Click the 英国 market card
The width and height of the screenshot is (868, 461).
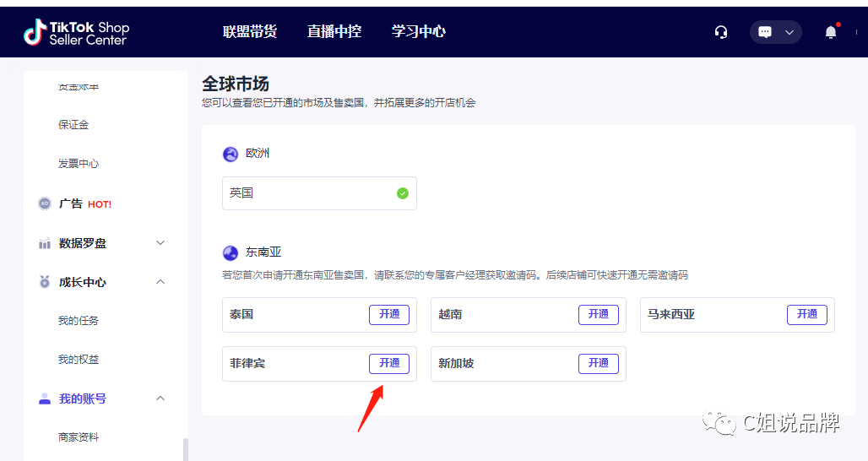(319, 193)
